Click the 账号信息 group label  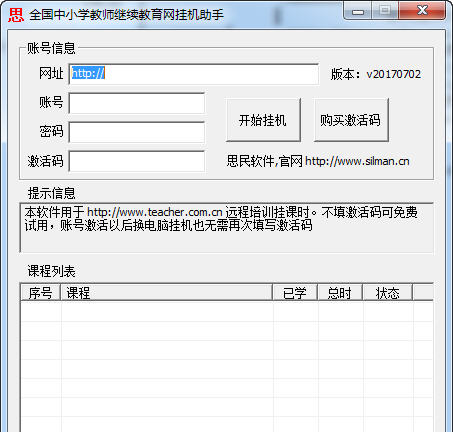(x=51, y=49)
